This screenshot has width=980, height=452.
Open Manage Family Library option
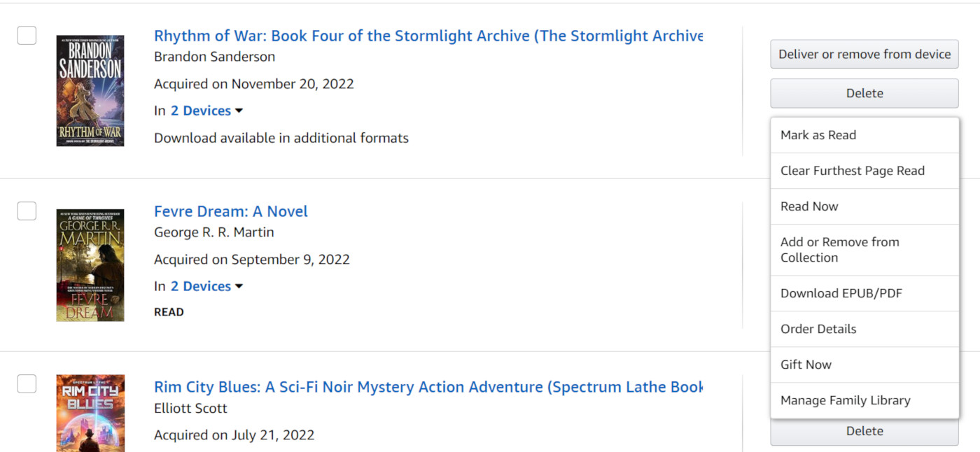tap(846, 400)
